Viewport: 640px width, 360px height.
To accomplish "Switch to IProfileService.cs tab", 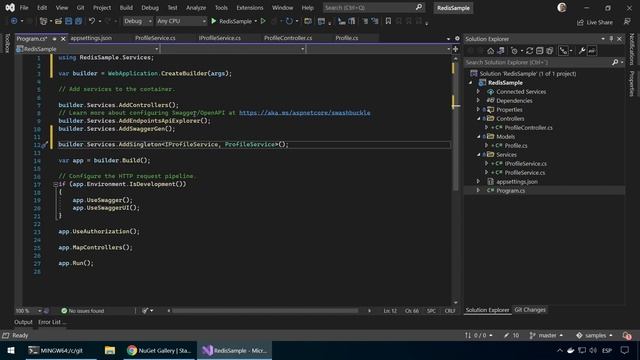I will tap(220, 38).
